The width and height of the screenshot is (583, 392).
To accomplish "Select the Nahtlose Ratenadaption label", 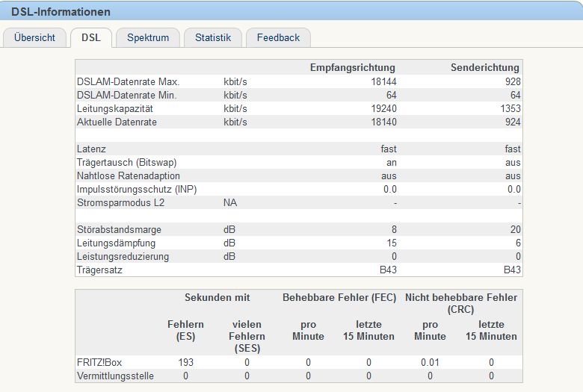I will click(x=129, y=175).
